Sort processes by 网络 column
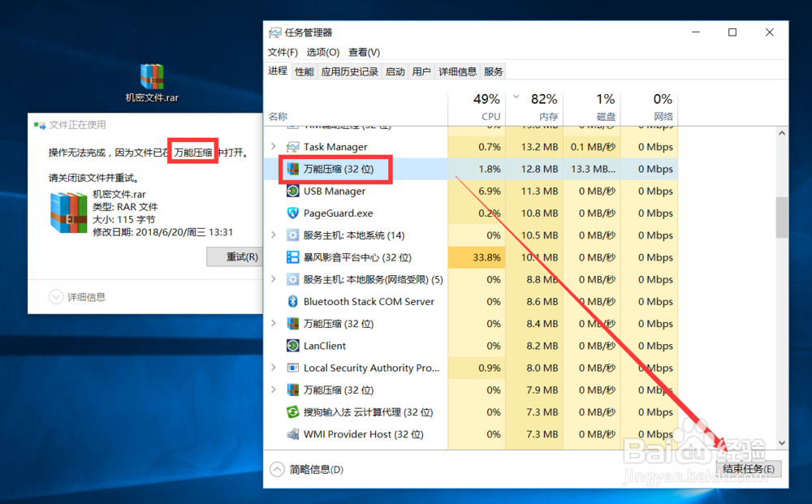The image size is (812, 504). (x=650, y=108)
